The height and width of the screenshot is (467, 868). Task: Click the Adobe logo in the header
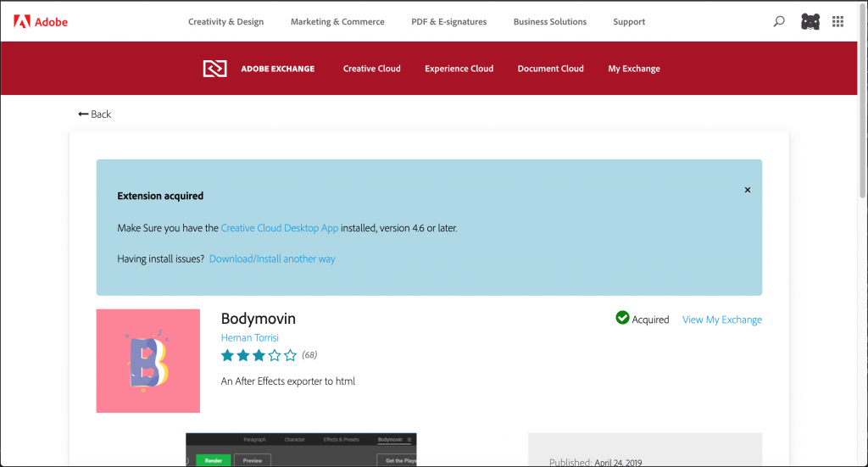coord(41,21)
